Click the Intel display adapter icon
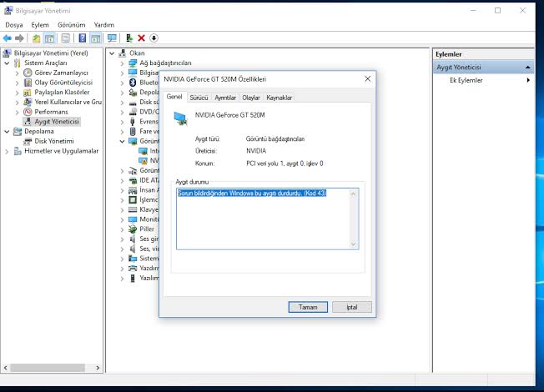The image size is (544, 392). (x=143, y=151)
